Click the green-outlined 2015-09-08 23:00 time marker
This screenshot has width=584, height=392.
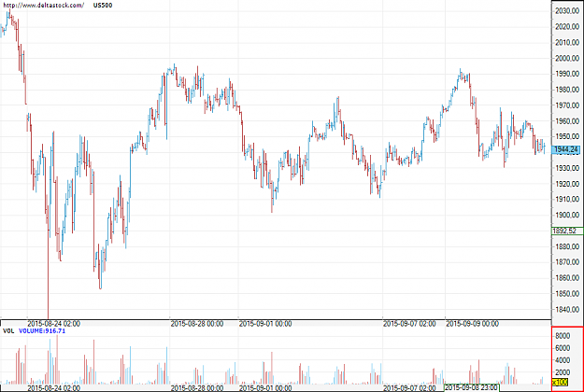(x=472, y=387)
